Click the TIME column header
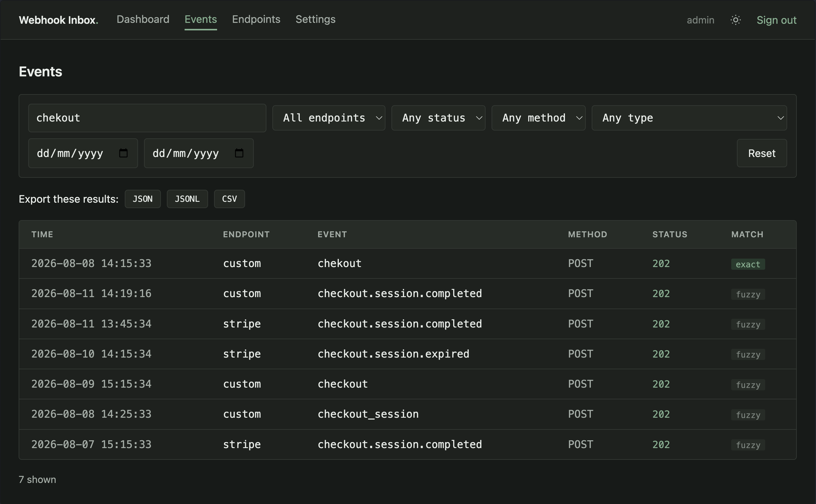 click(x=42, y=234)
